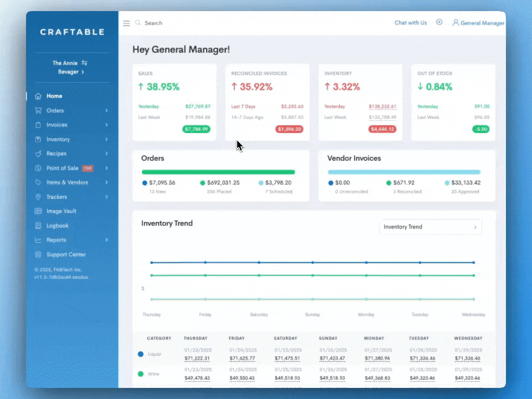The width and height of the screenshot is (532, 399).
Task: Click the hamburger menu icon
Action: tap(126, 23)
